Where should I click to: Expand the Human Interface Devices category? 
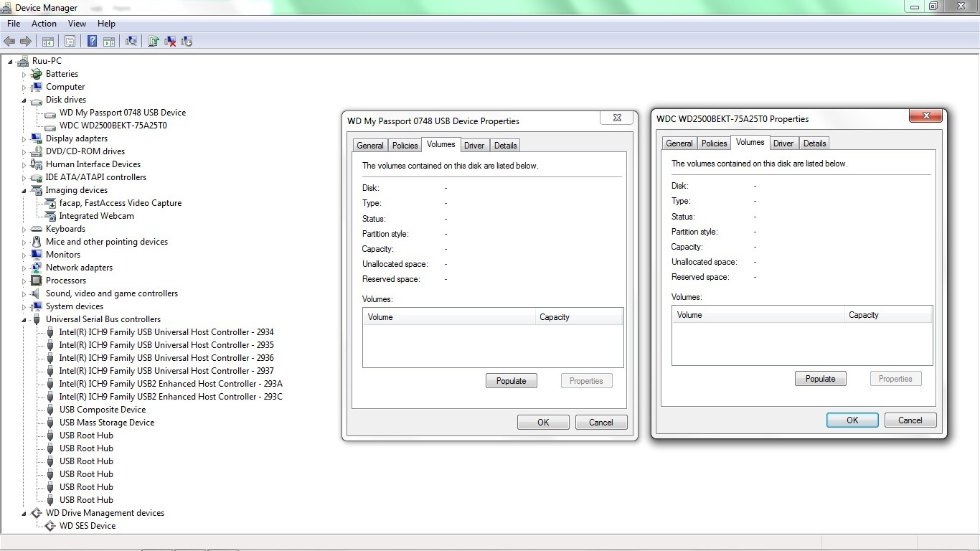24,164
